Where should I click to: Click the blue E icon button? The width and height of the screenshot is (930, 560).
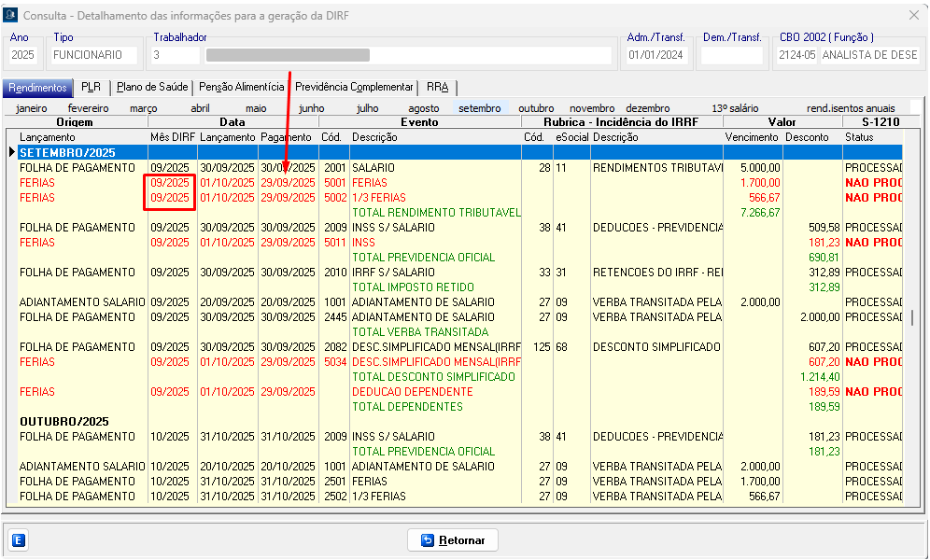pos(19,540)
